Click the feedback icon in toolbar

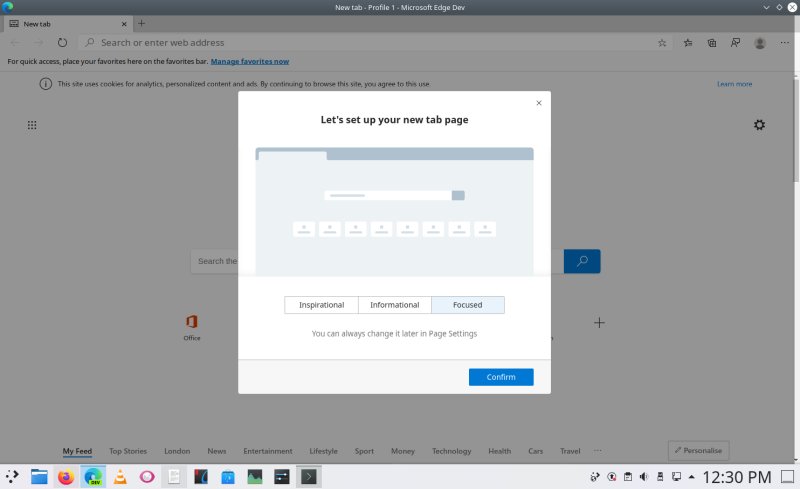(735, 43)
